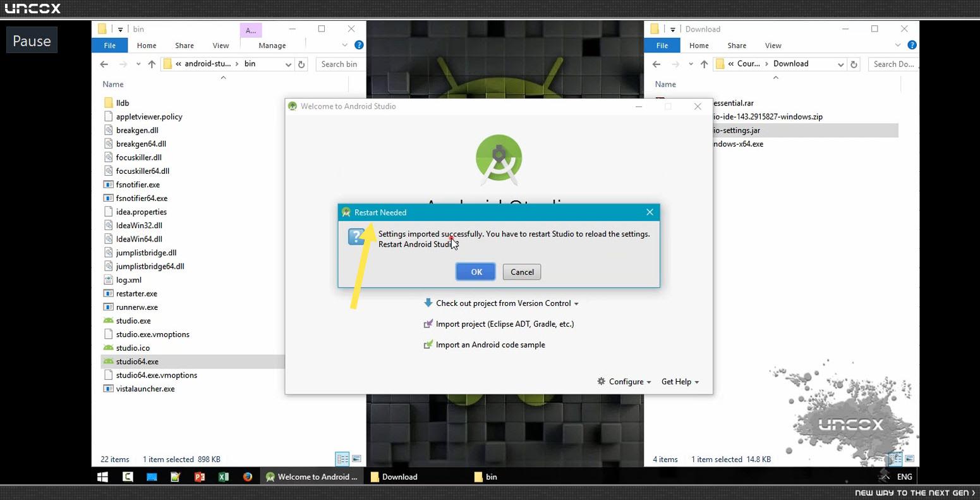Open the Camtasia icon on the taskbar
This screenshot has height=500, width=980.
(x=128, y=477)
